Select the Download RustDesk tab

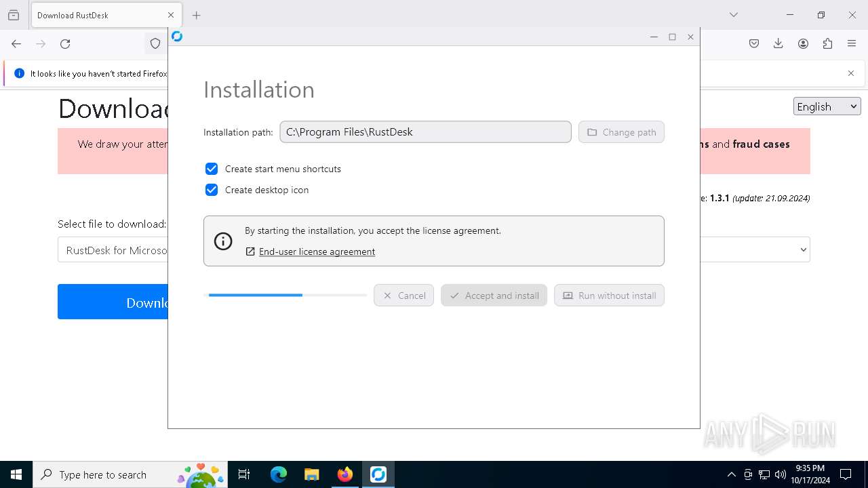pyautogui.click(x=105, y=15)
